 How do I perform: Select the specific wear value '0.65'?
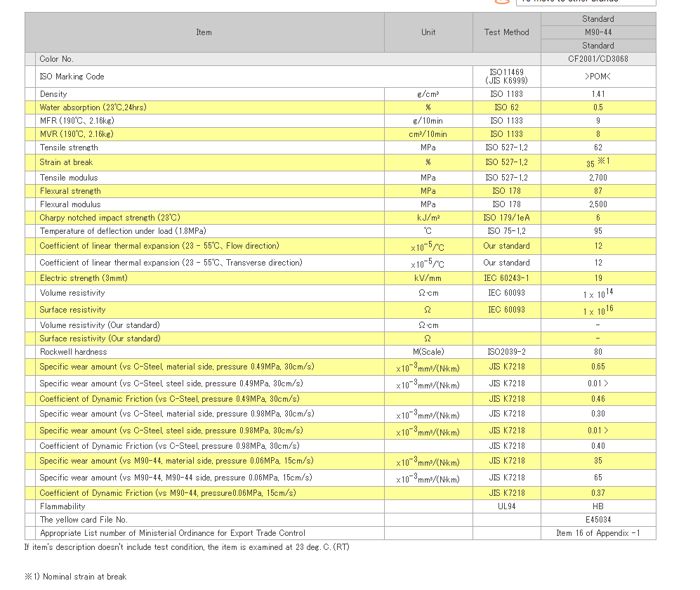[x=598, y=367]
